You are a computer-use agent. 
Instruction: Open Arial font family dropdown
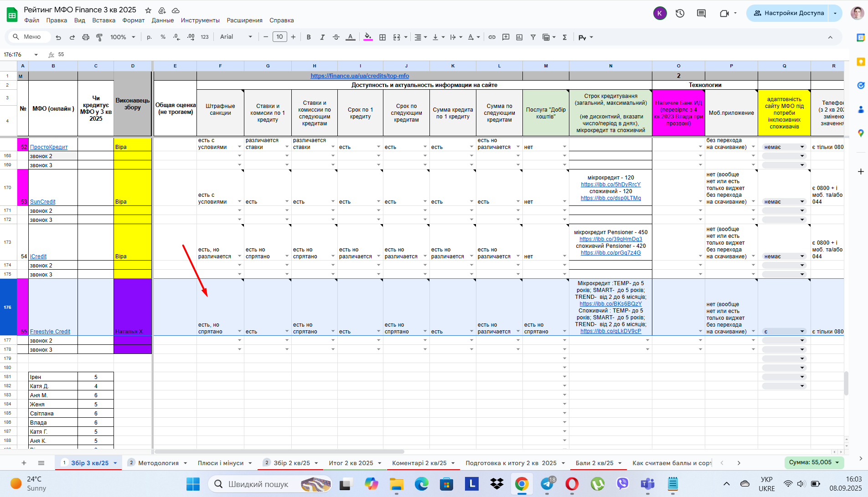point(236,37)
